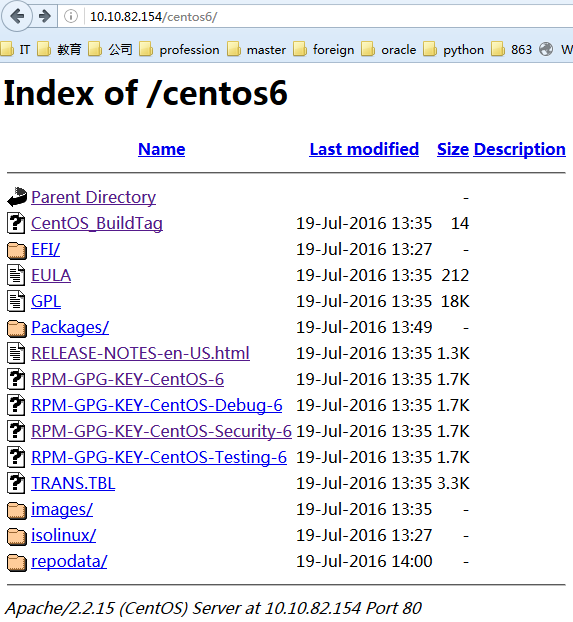This screenshot has width=573, height=622.
Task: Click the '19-Jul-2016 13:49' date for Packages
Action: (364, 327)
